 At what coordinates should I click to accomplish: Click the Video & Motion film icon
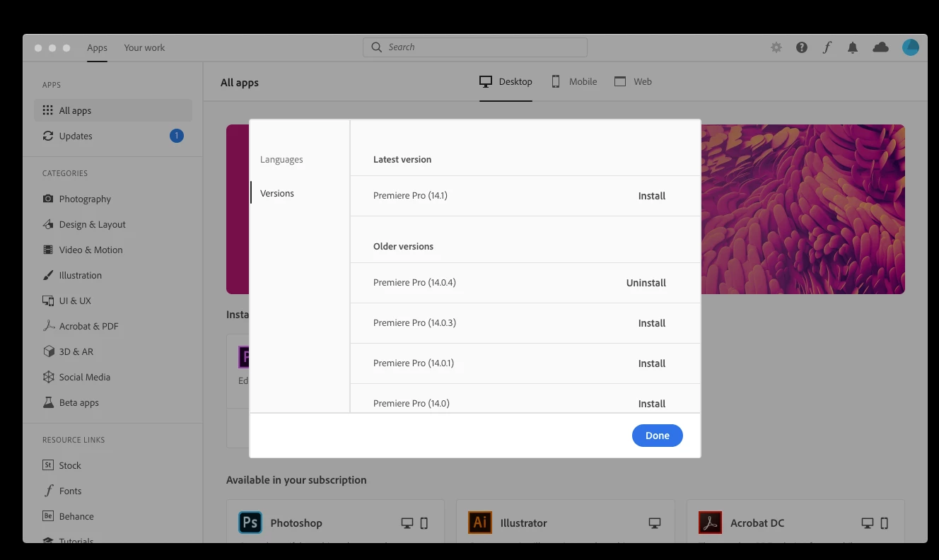click(48, 250)
